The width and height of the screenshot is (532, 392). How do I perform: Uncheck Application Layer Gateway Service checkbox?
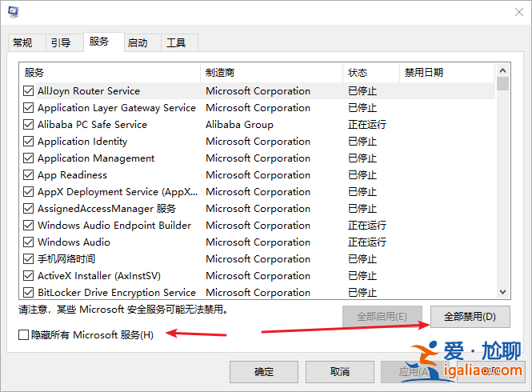[x=28, y=108]
